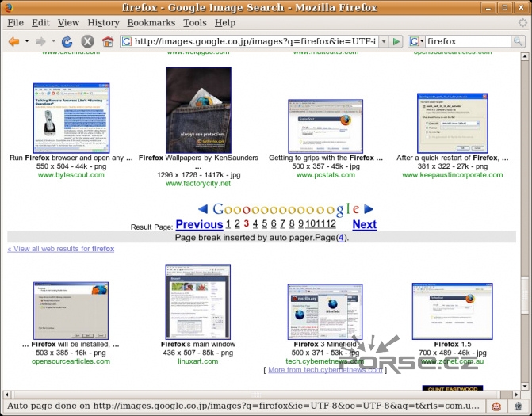The image size is (532, 416).
Task: Go to result page 9
Action: pos(301,223)
